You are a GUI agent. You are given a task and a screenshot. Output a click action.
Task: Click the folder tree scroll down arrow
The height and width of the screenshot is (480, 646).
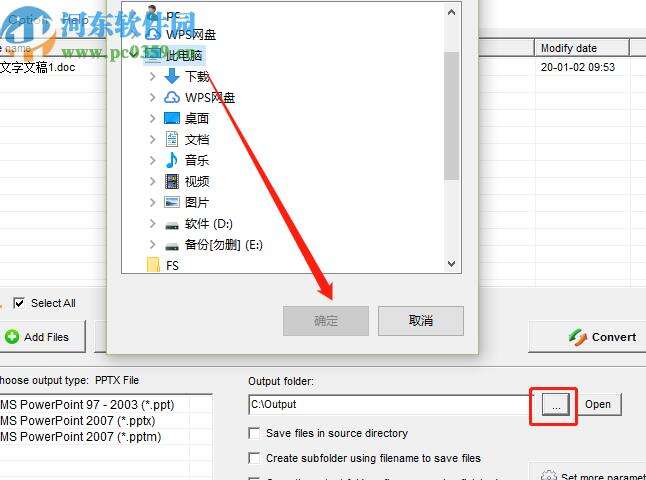click(x=452, y=264)
